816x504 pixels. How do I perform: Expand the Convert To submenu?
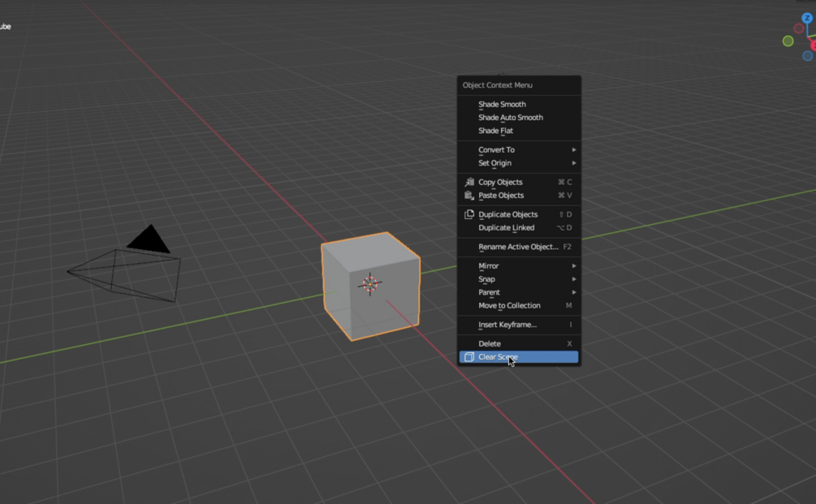click(519, 150)
